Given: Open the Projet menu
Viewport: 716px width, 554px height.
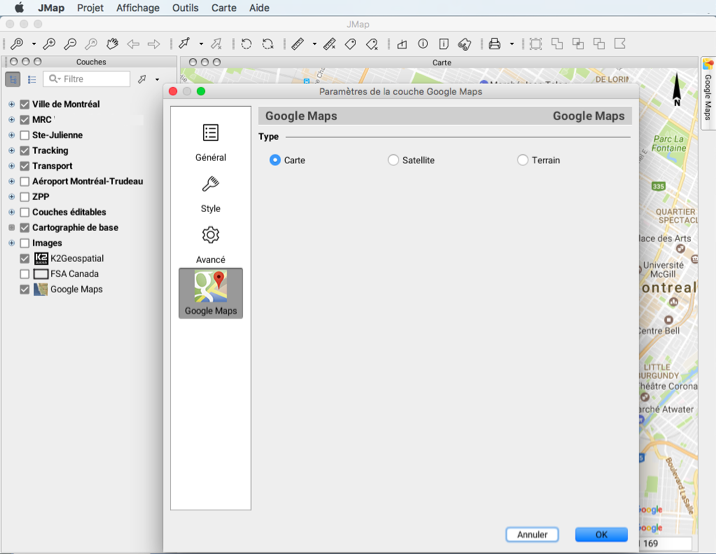Looking at the screenshot, I should pyautogui.click(x=90, y=8).
